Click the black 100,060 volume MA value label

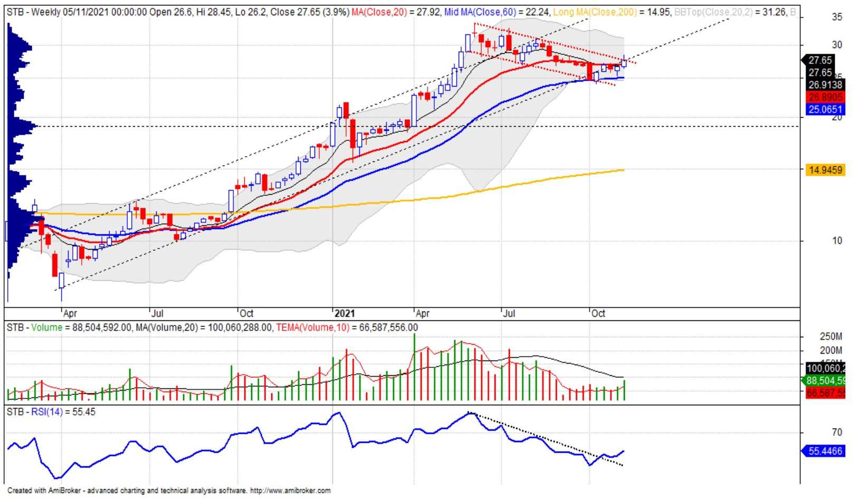pyautogui.click(x=825, y=368)
